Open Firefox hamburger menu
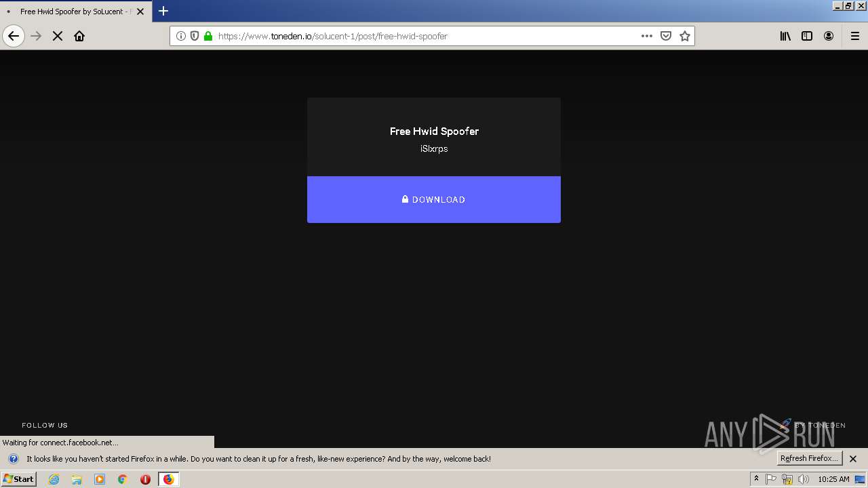Viewport: 868px width, 488px height. point(855,36)
